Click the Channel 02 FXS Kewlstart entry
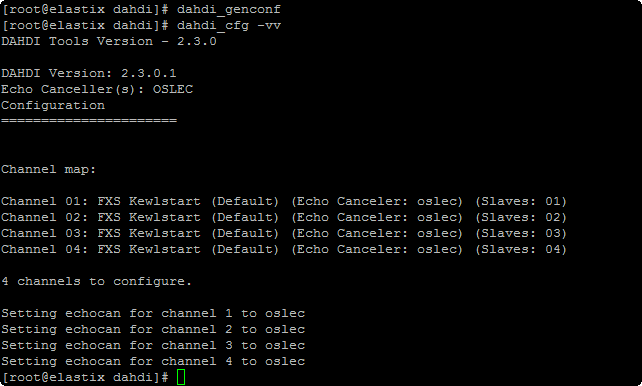642x386 pixels. (284, 217)
